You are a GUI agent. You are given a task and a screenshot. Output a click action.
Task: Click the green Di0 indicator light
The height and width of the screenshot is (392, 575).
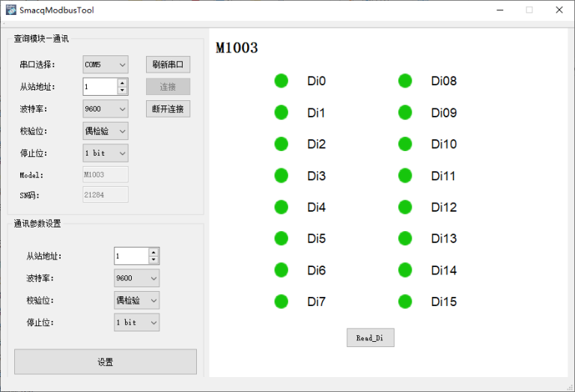pos(282,81)
